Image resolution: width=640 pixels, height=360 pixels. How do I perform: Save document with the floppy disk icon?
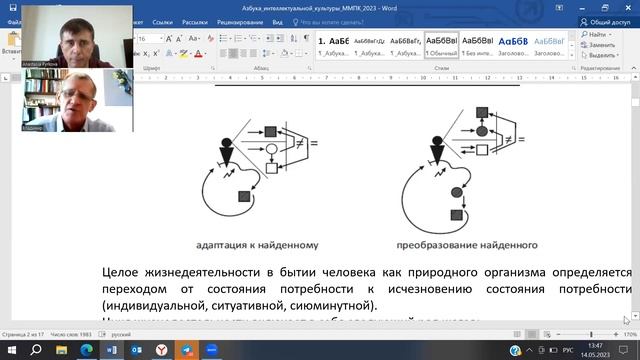coord(13,8)
